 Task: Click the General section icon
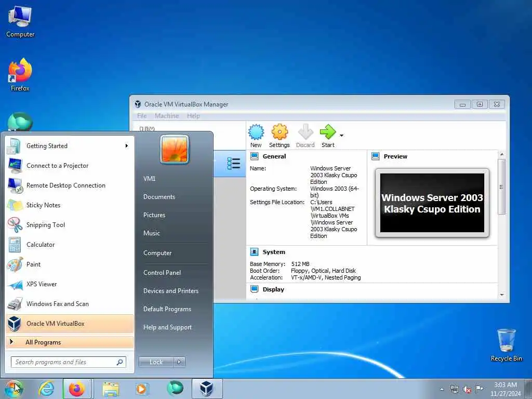(254, 156)
